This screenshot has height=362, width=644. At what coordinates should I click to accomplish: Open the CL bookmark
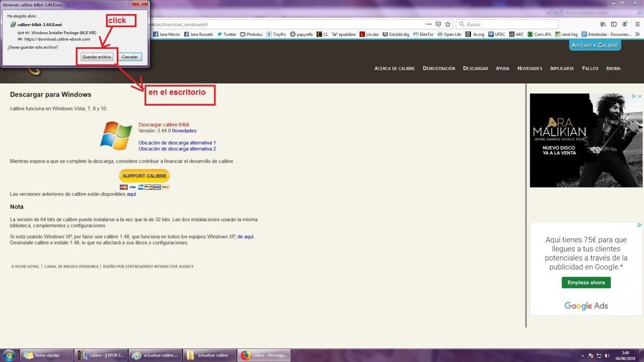pyautogui.click(x=322, y=35)
